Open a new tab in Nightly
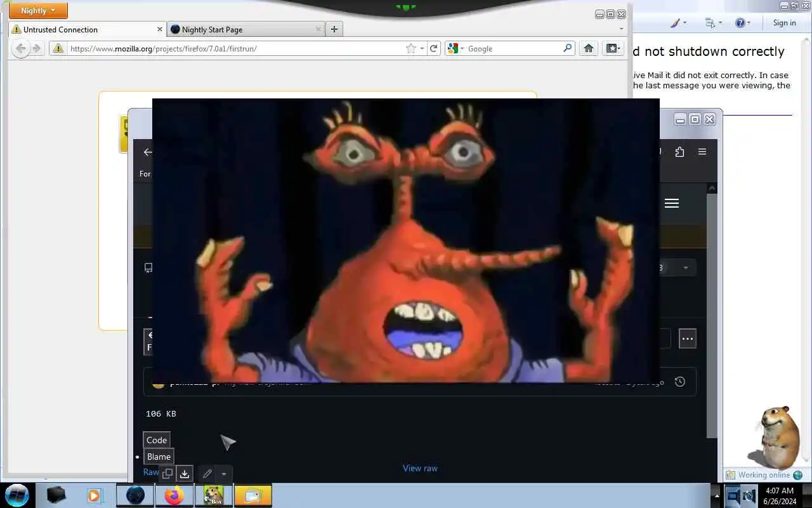The image size is (812, 508). (x=334, y=29)
